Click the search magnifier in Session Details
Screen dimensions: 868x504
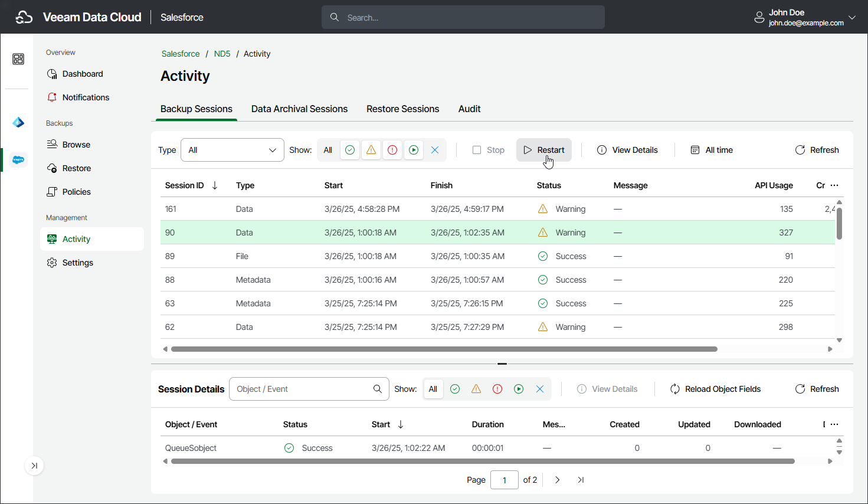coord(378,389)
